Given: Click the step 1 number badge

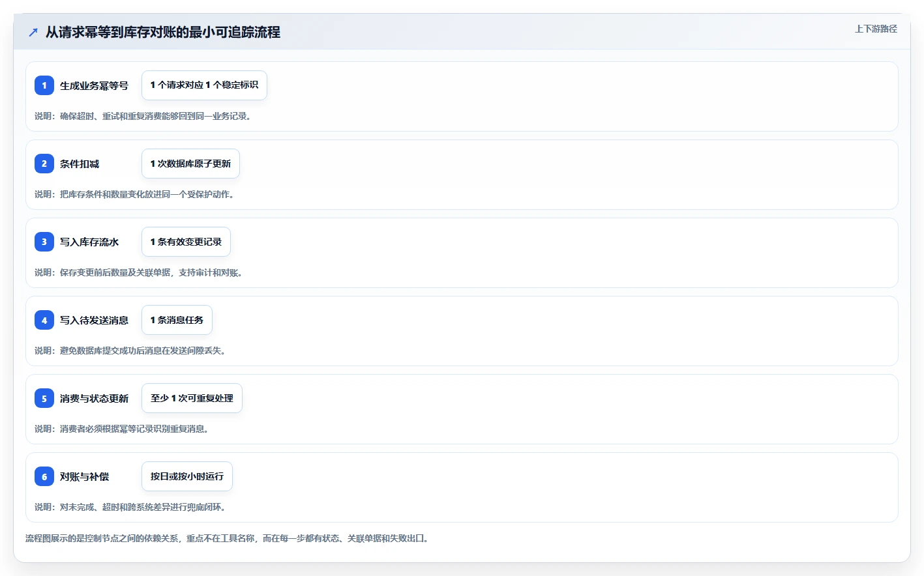Looking at the screenshot, I should coord(44,85).
